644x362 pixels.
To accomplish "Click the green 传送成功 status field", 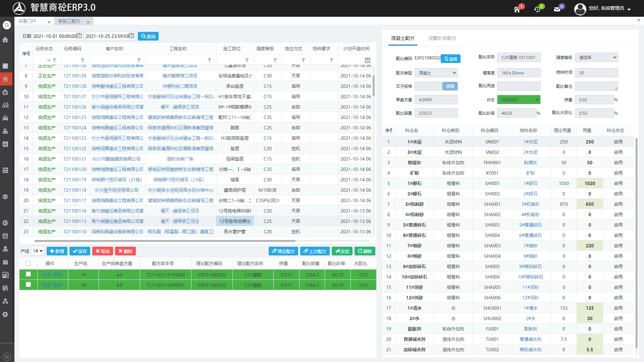I will coord(518,100).
